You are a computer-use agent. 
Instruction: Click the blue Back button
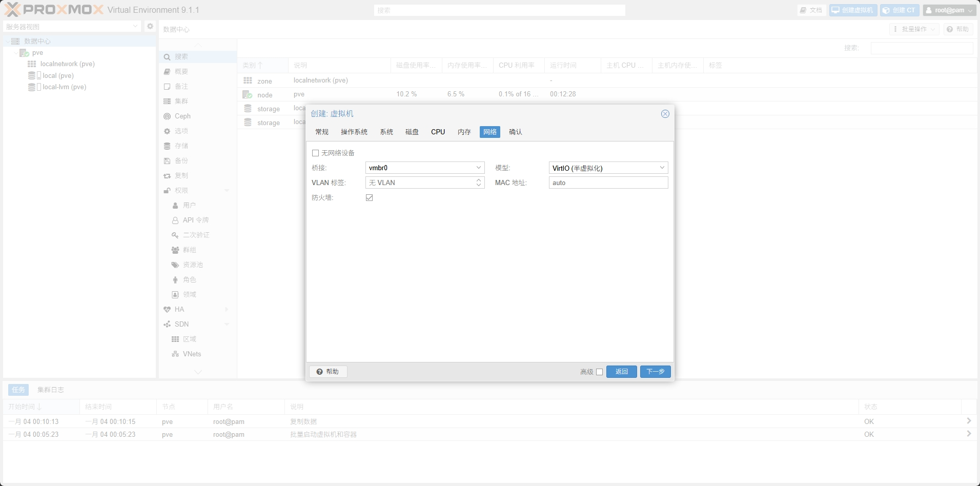pyautogui.click(x=621, y=372)
